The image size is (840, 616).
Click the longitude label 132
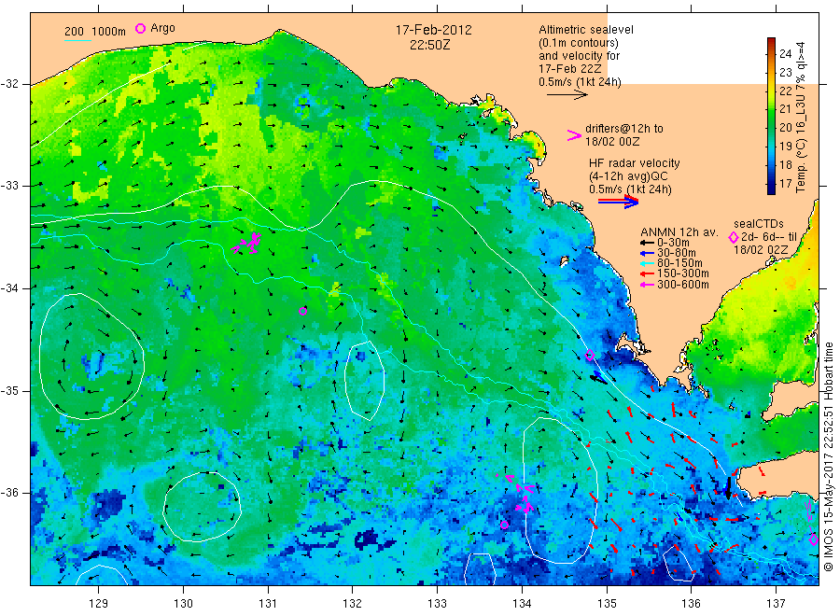tap(353, 604)
